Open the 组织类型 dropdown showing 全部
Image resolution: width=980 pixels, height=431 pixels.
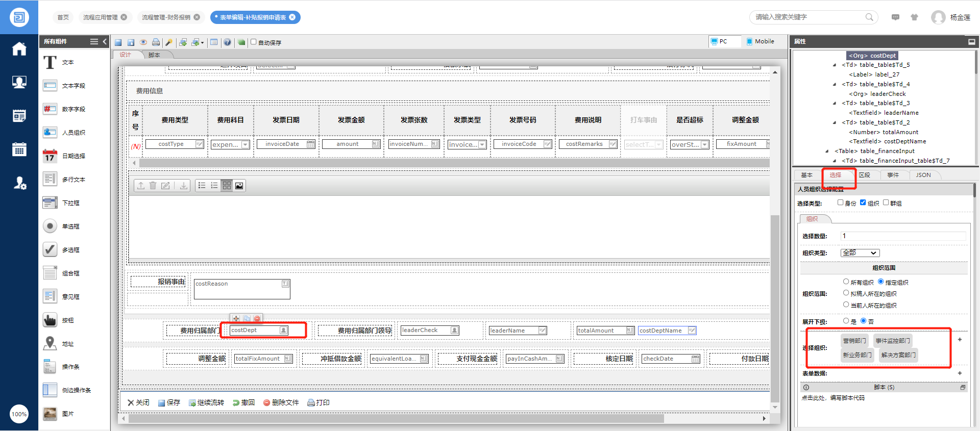(x=860, y=253)
